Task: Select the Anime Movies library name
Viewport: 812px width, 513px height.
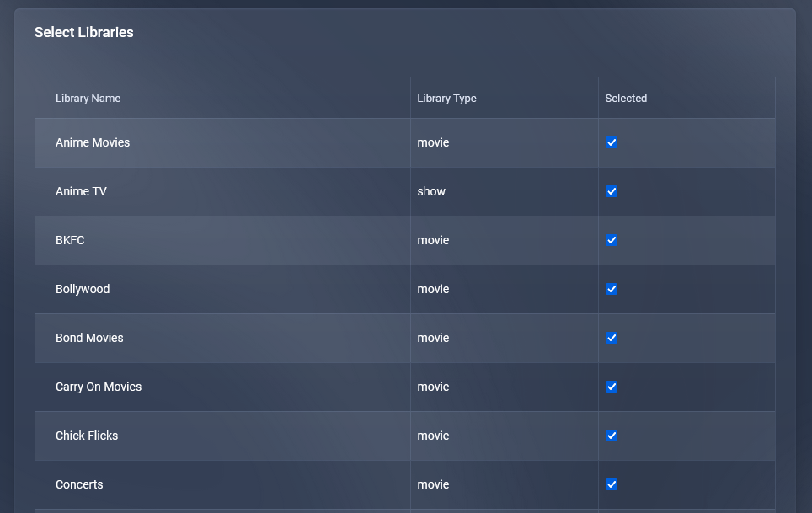Action: [93, 142]
